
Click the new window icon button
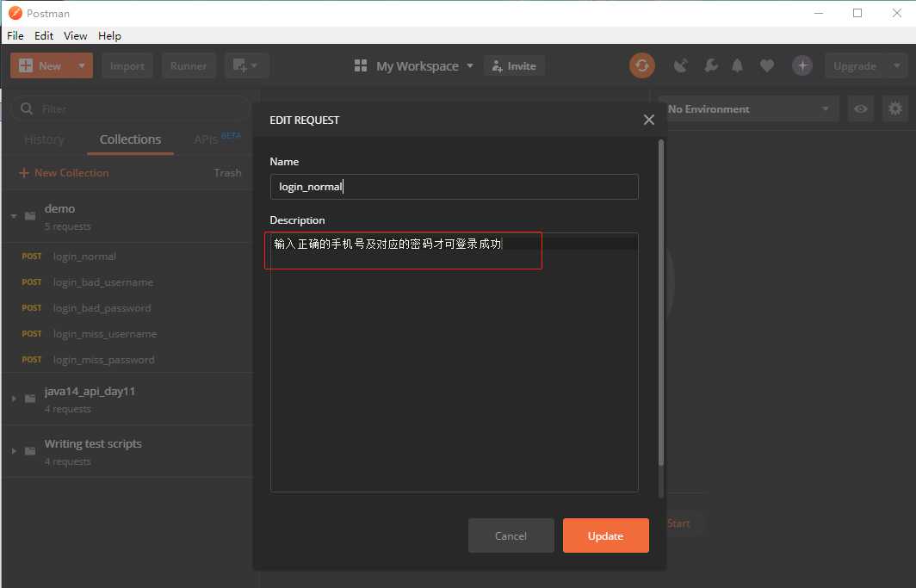tap(246, 65)
